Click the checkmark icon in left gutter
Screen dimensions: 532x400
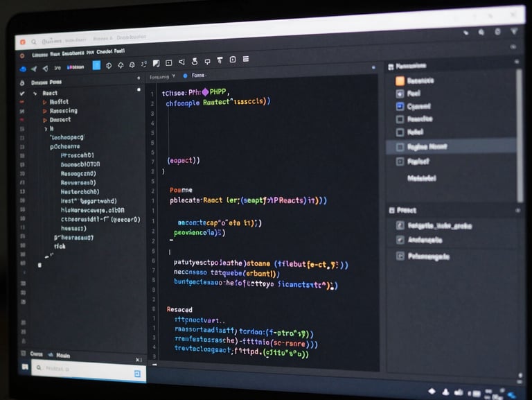point(22,94)
